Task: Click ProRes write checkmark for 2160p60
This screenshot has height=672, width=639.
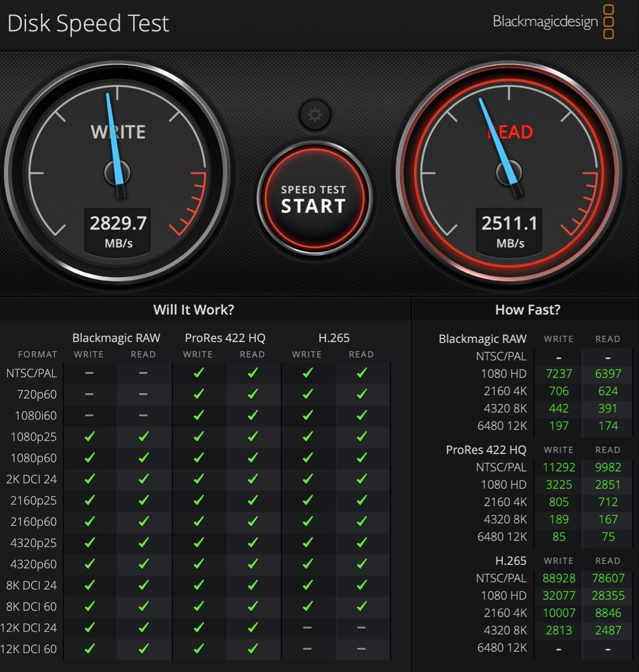Action: click(x=198, y=521)
